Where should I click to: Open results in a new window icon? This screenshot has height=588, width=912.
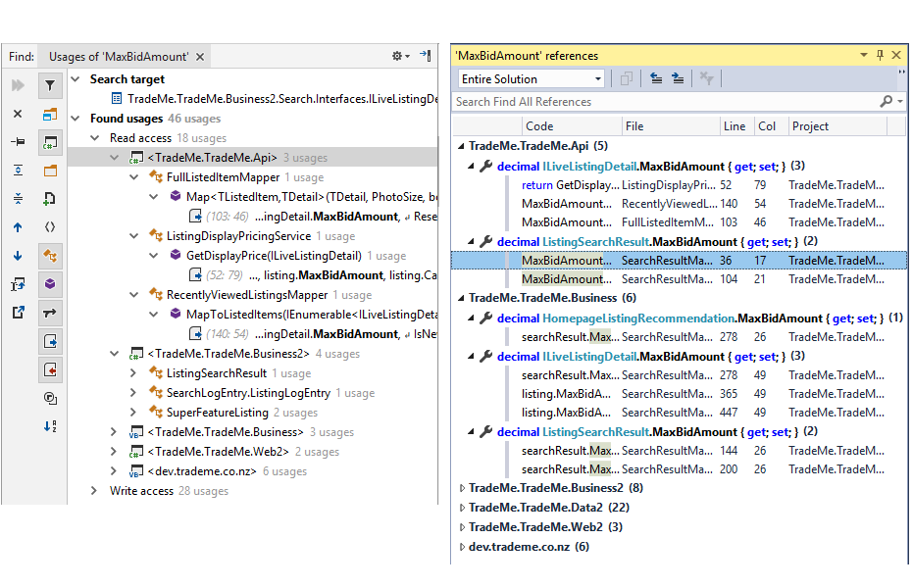pyautogui.click(x=18, y=313)
